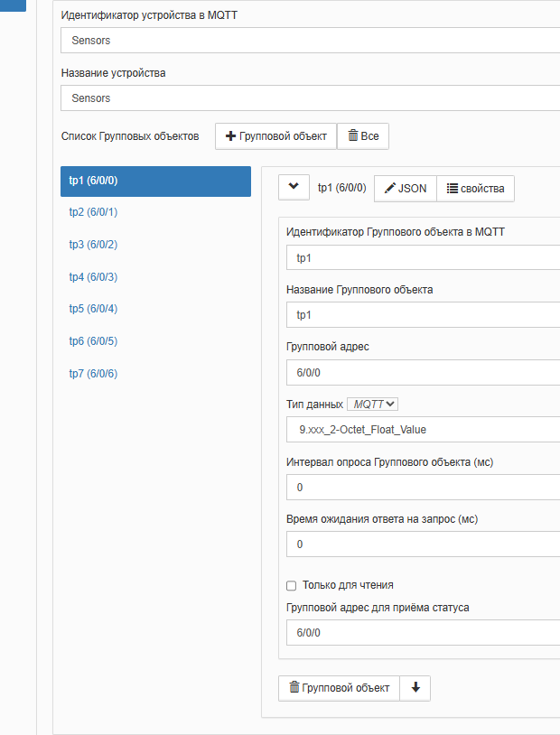560x735 pixels.
Task: Select tp1 (6/0/0) in object list
Action: tap(155, 181)
